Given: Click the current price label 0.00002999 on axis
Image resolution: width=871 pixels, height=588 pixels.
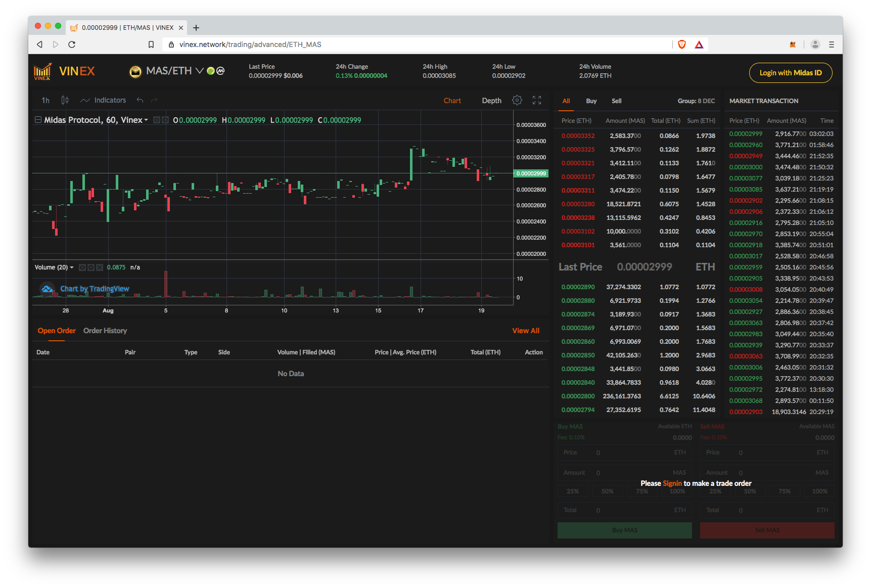Looking at the screenshot, I should [x=531, y=173].
